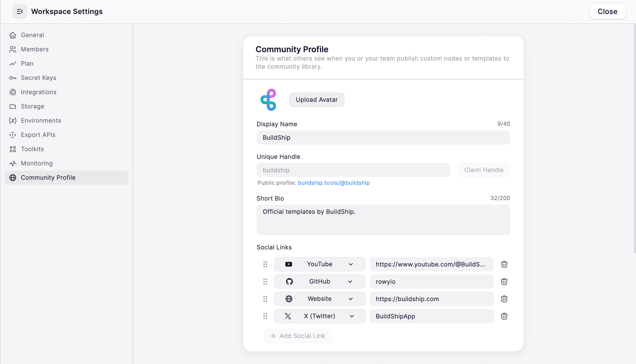Edit the YouTube URL field
The width and height of the screenshot is (636, 364).
click(x=432, y=264)
